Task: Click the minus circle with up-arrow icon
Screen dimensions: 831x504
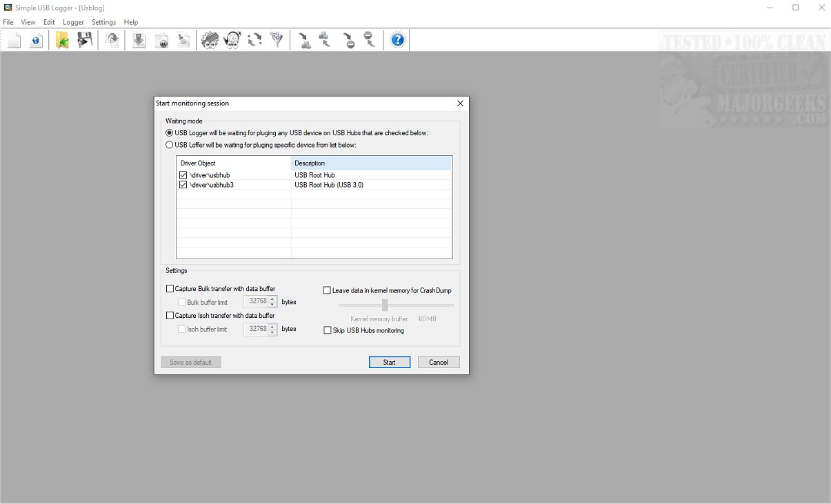Action: (x=370, y=40)
